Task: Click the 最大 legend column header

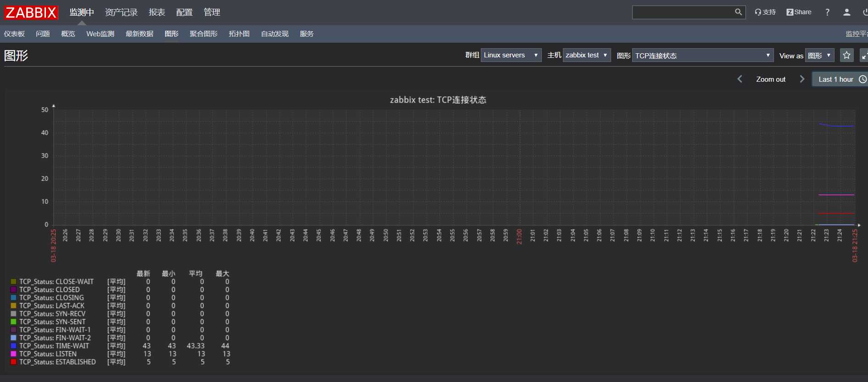Action: [223, 274]
